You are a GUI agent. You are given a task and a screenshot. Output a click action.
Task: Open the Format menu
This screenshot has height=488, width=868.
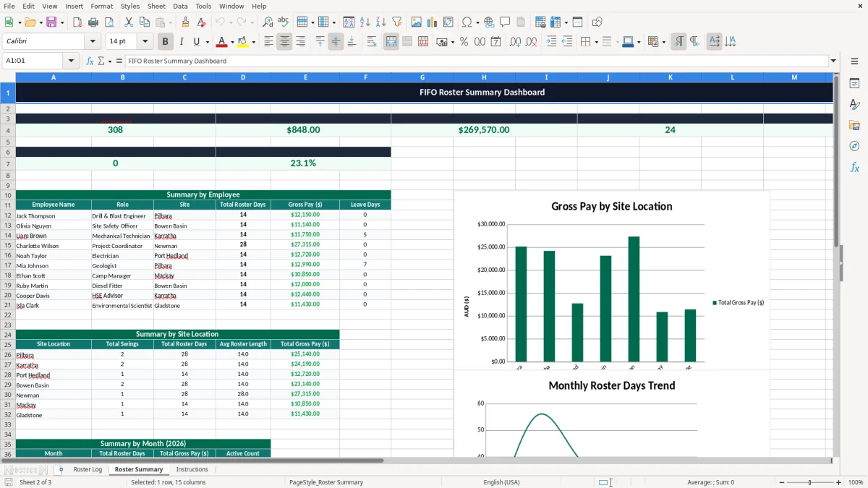coord(101,6)
